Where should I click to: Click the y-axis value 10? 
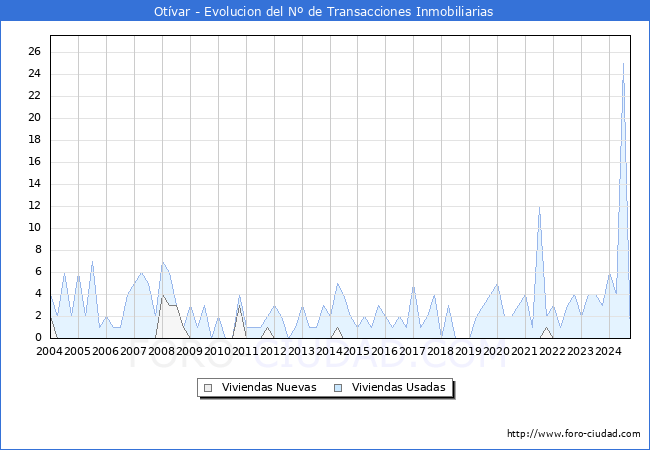(x=35, y=227)
